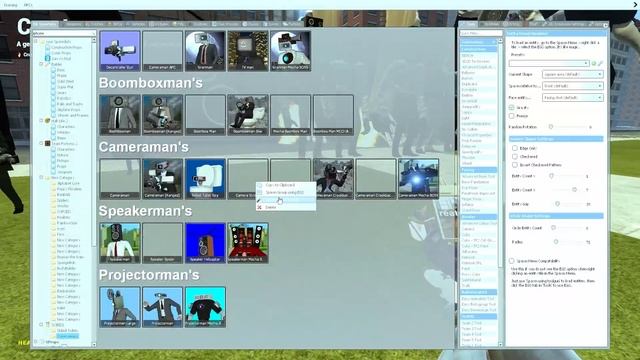640x360 pixels.
Task: Pick the suited camera-head tile in top row
Action: 205,51
